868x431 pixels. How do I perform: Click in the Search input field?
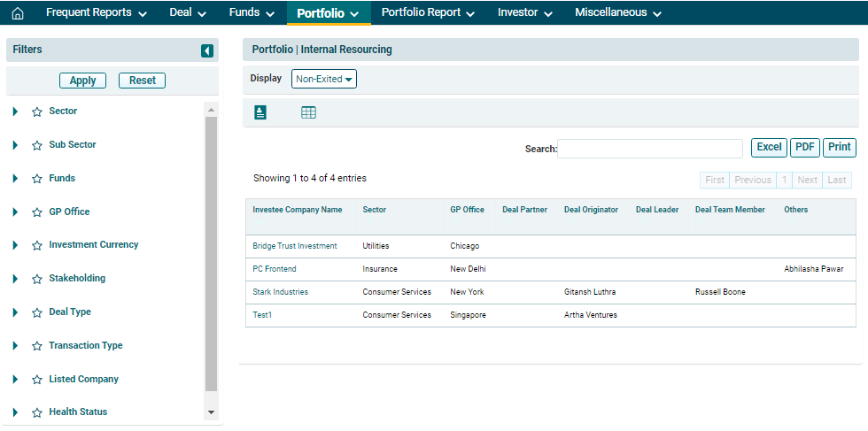(x=650, y=149)
